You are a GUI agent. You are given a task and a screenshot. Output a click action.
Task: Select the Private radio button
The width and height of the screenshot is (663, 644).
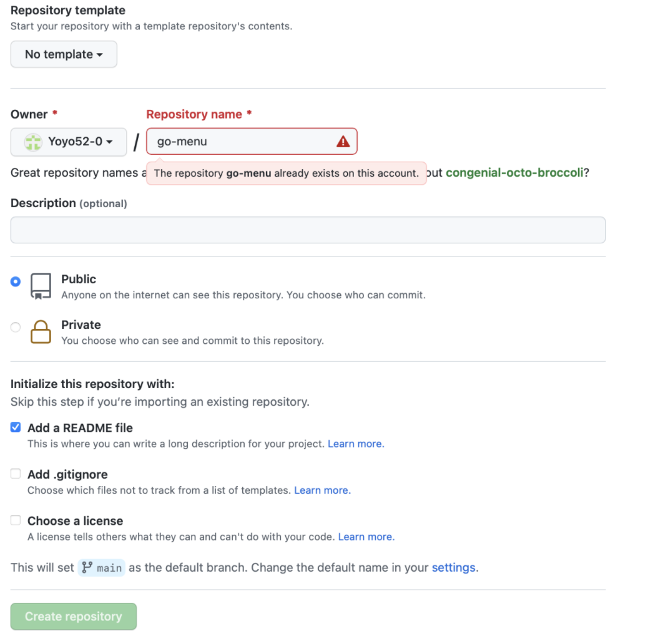coord(16,327)
